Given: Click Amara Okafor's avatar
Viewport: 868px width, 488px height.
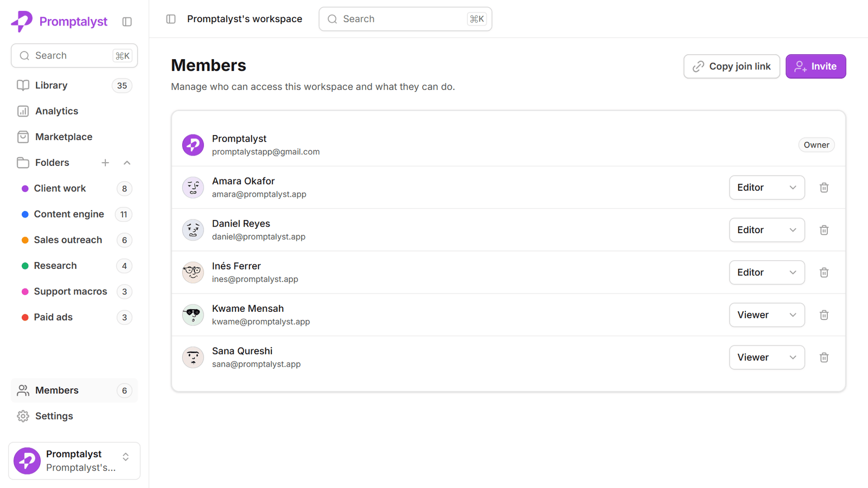Looking at the screenshot, I should pos(193,188).
